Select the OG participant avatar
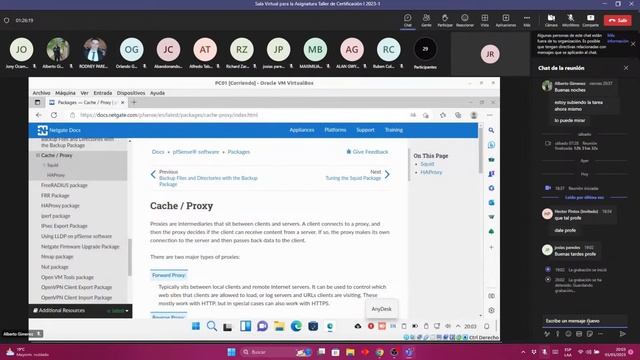This screenshot has height=360, width=640. 131,49
